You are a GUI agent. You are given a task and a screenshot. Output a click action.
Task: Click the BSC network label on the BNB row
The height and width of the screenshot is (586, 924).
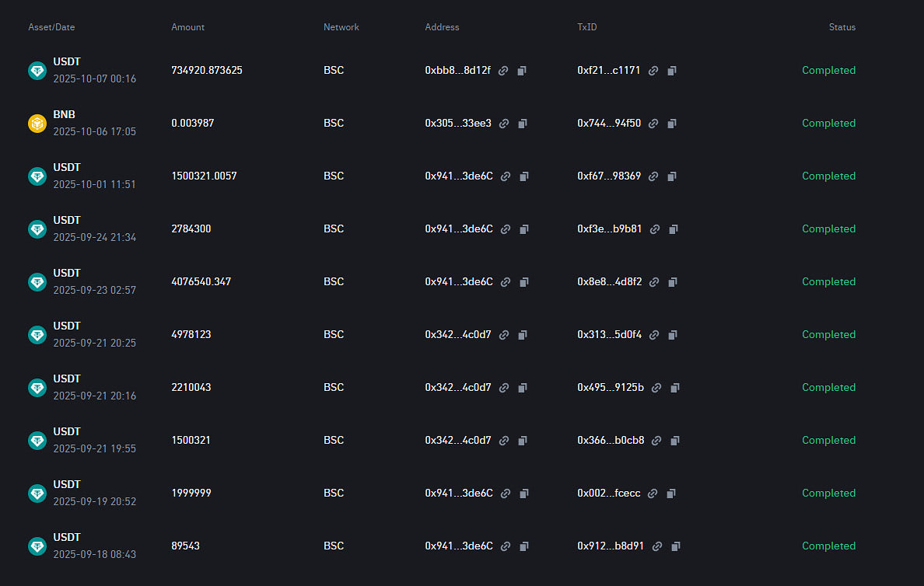334,124
